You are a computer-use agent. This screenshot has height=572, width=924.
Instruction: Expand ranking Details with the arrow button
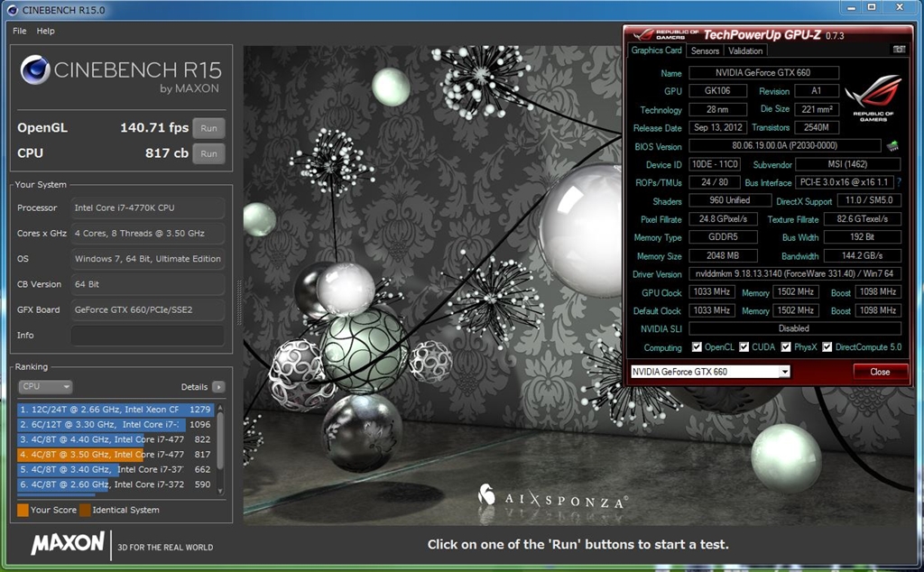(218, 387)
